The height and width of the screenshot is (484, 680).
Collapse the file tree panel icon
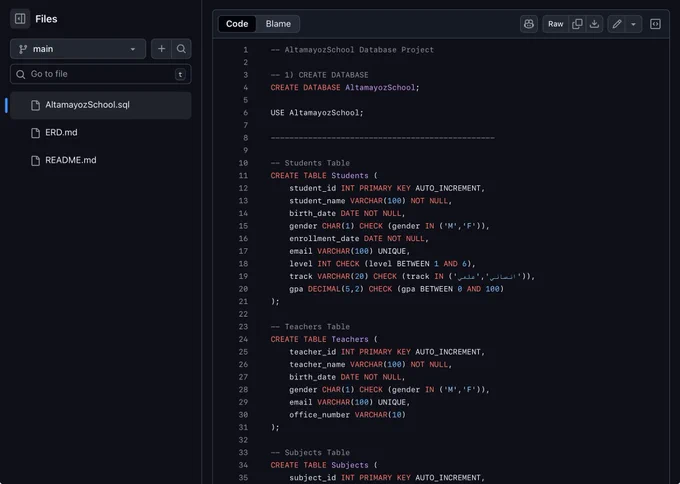[x=20, y=19]
